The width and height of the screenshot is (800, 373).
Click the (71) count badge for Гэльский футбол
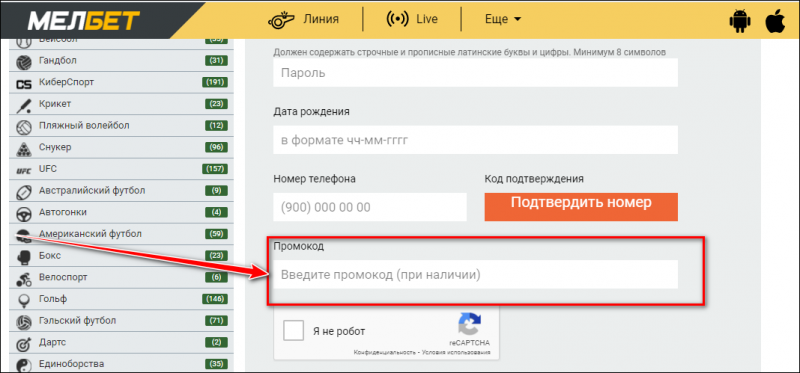(x=216, y=320)
